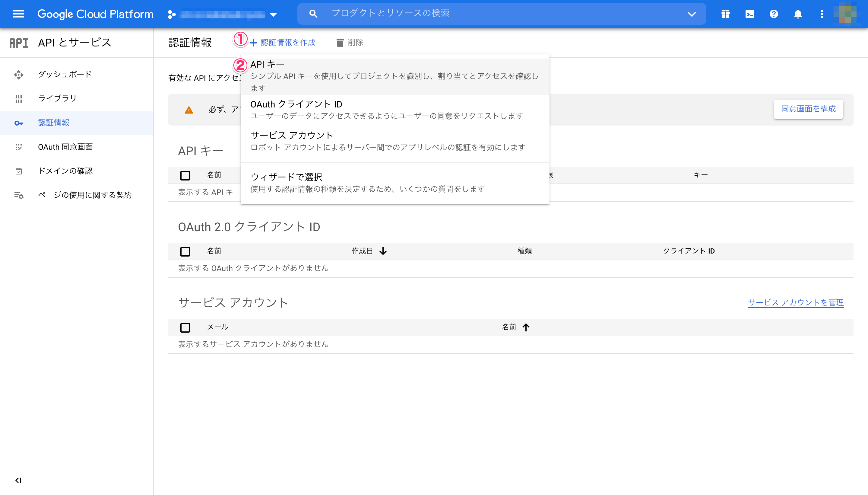
Task: Open the help question-mark icon
Action: [x=774, y=14]
